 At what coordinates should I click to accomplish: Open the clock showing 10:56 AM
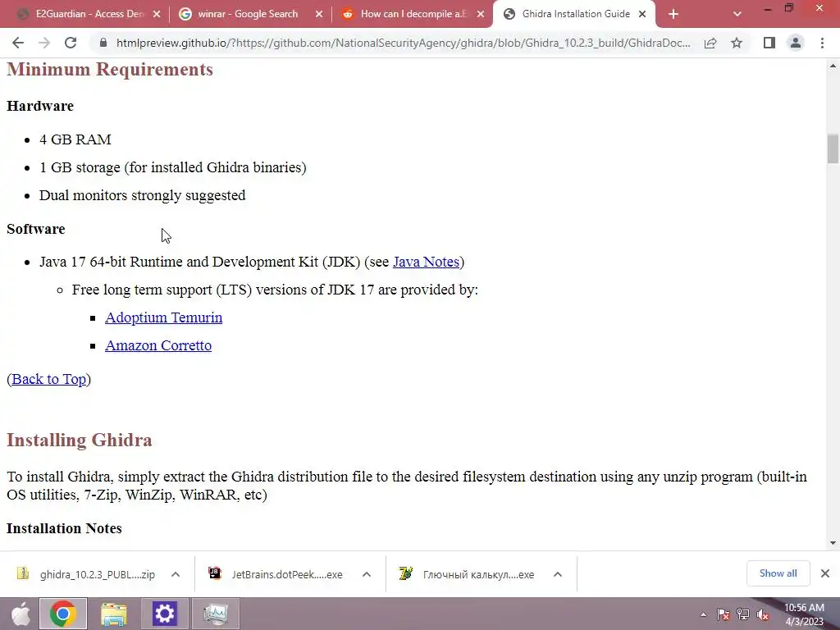coord(804,614)
